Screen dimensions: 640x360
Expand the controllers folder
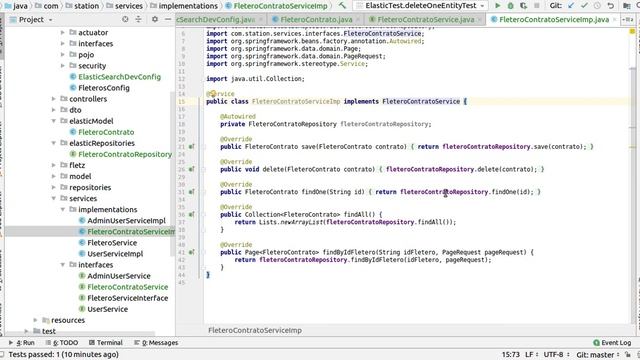[53, 99]
